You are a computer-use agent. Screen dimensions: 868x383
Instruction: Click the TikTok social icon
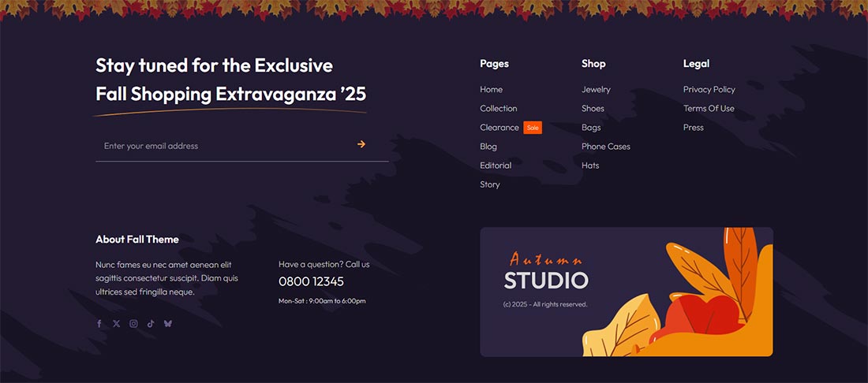[x=151, y=324]
